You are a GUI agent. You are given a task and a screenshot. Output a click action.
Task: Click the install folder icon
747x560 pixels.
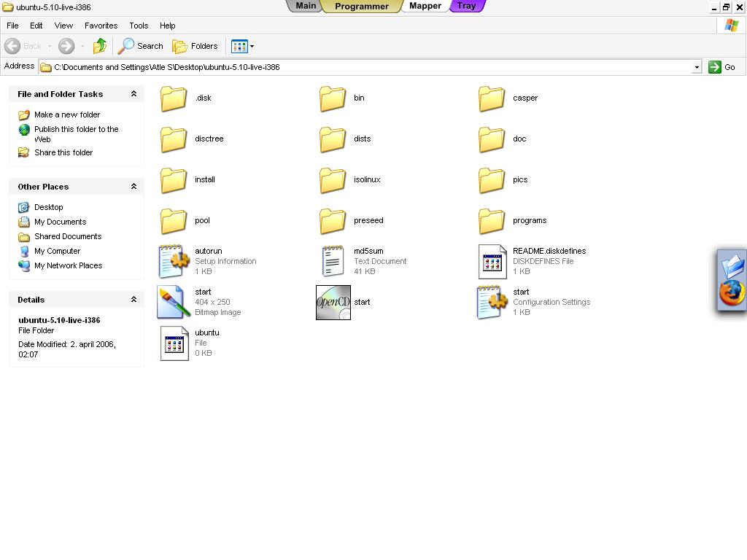174,181
